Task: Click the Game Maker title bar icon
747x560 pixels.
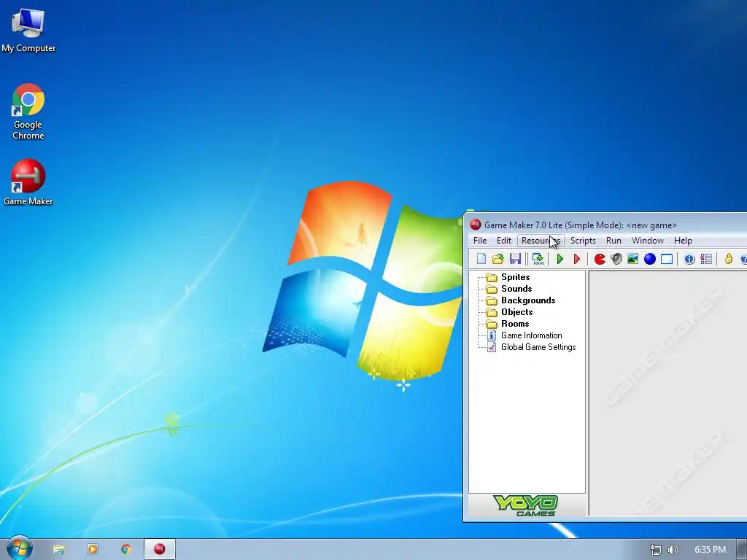Action: click(x=475, y=225)
